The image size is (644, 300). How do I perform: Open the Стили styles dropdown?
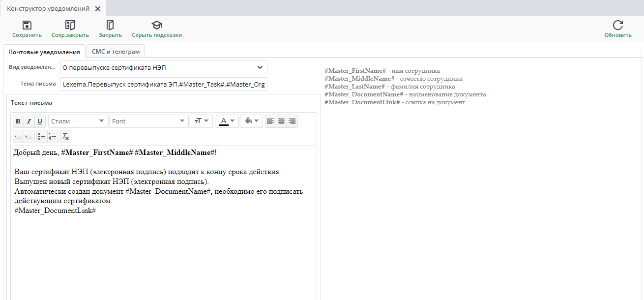pos(78,121)
